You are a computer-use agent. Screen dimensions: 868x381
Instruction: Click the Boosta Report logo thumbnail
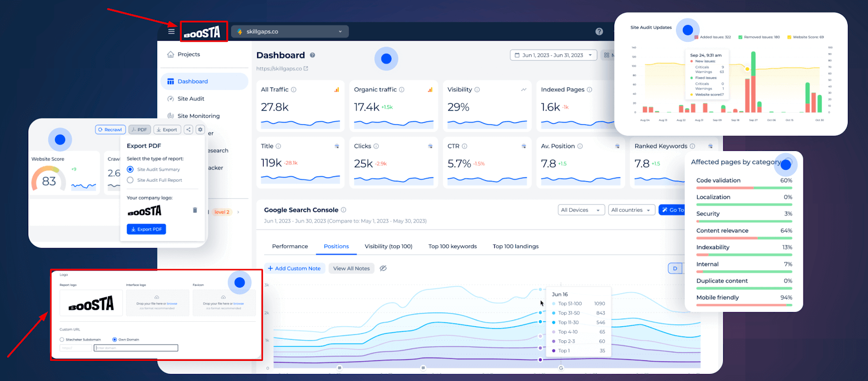[x=91, y=303]
